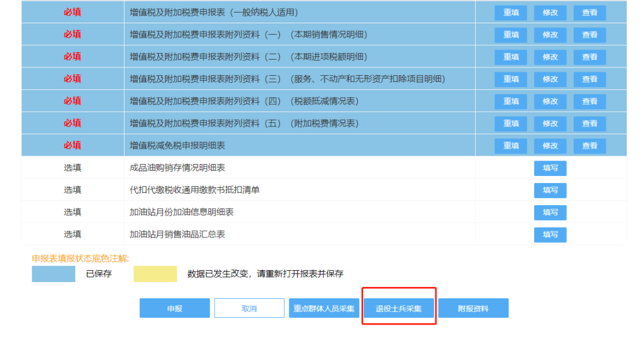Click text 数据已发生改变，请重新打开报表并保存
Viewport: 644px width, 340px height.
click(265, 274)
